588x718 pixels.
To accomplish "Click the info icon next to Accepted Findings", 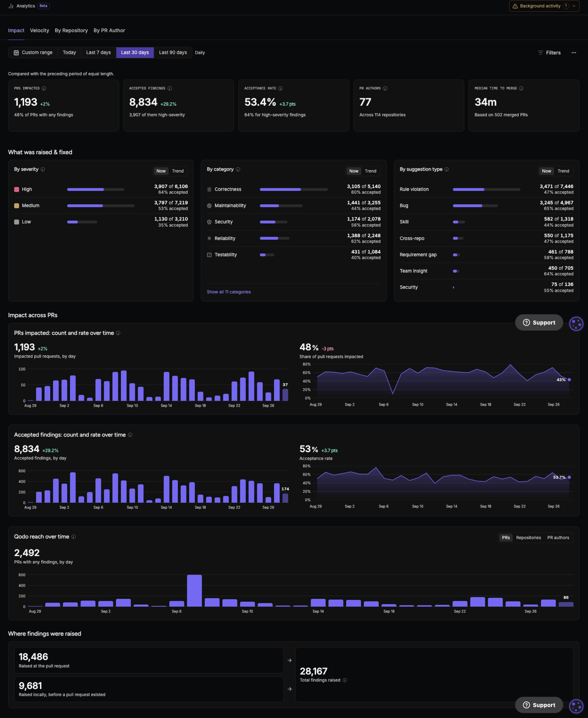I will [x=170, y=88].
